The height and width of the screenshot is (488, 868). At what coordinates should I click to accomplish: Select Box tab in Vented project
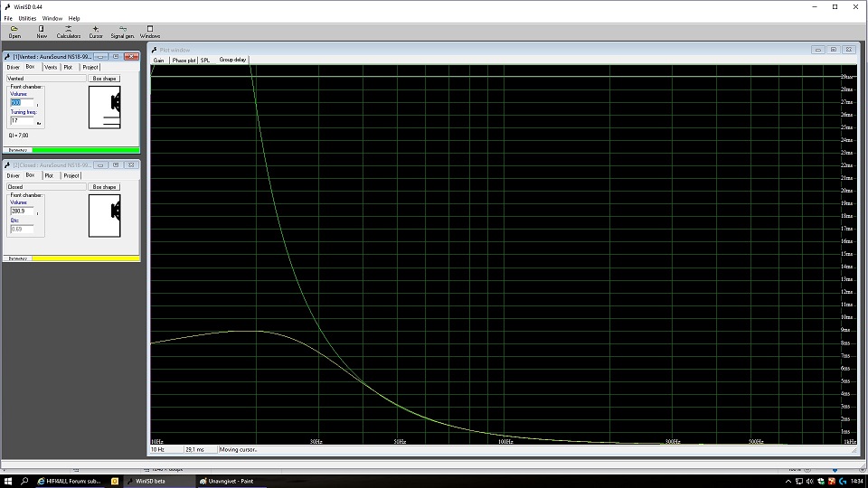pyautogui.click(x=31, y=66)
